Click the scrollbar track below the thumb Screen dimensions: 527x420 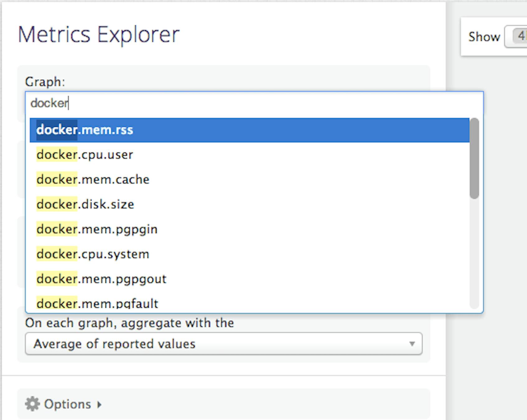(x=474, y=255)
